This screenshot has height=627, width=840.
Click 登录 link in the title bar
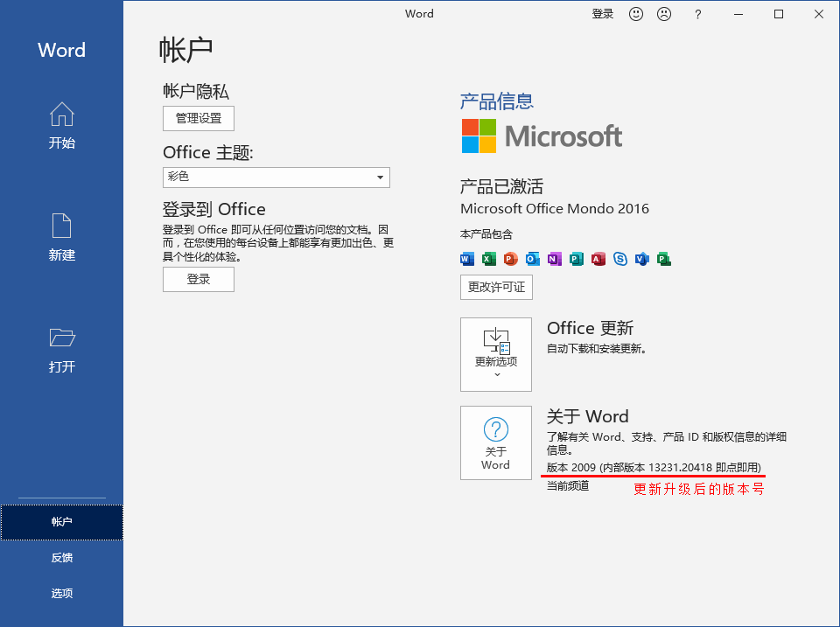602,14
